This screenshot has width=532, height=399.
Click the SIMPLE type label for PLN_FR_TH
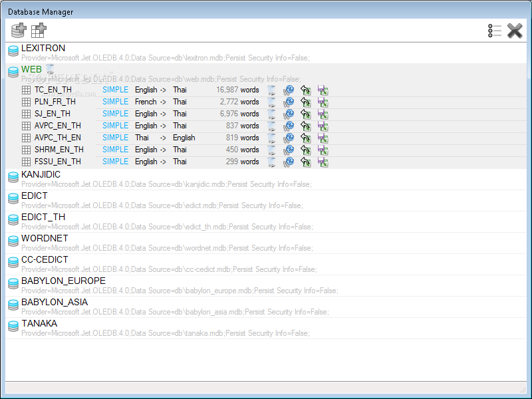(115, 102)
